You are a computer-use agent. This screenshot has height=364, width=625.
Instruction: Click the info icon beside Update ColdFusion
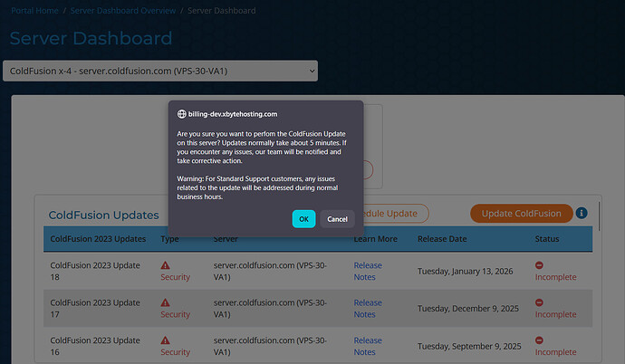pos(582,214)
